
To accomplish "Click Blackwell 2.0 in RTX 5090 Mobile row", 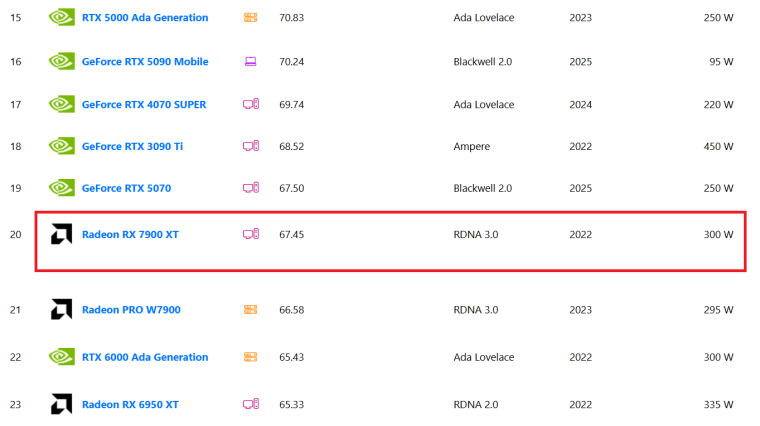I will pyautogui.click(x=483, y=62).
